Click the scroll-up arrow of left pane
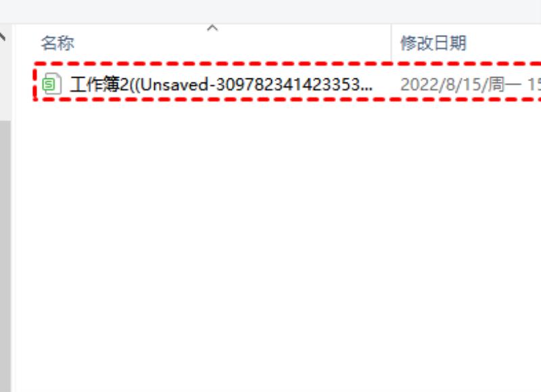 click(3, 36)
